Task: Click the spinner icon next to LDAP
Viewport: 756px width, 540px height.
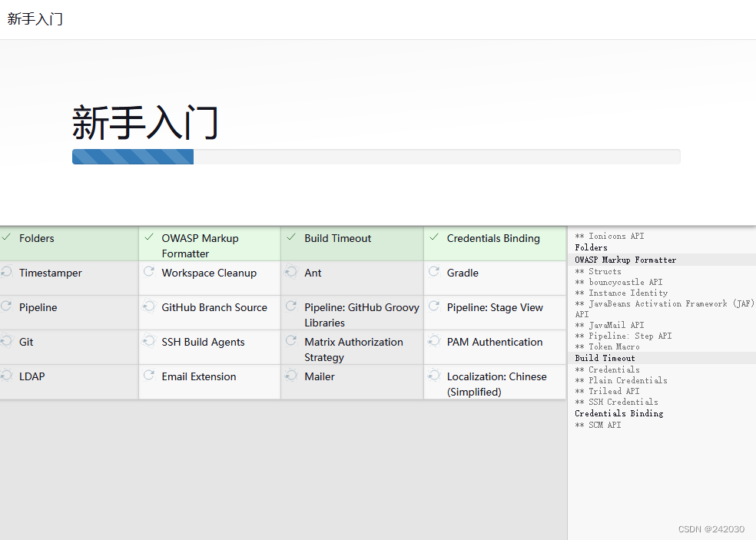Action: (6, 375)
